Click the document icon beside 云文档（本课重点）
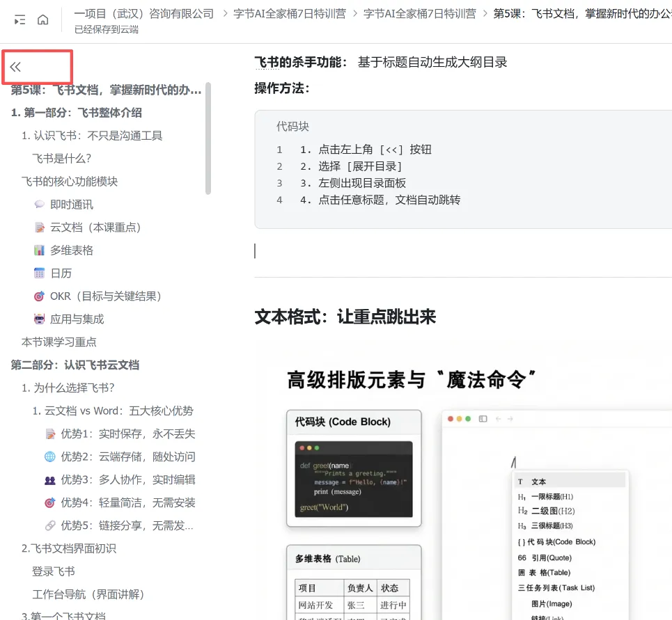The width and height of the screenshot is (672, 620). point(40,228)
